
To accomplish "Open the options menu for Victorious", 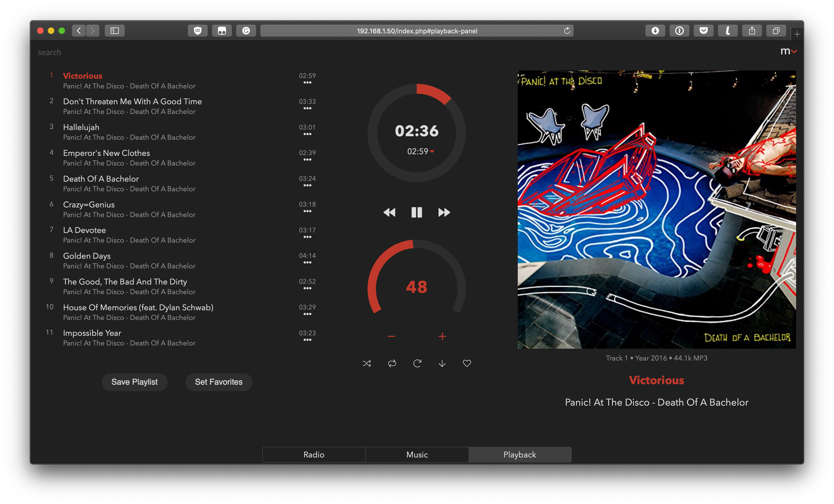I will 307,83.
